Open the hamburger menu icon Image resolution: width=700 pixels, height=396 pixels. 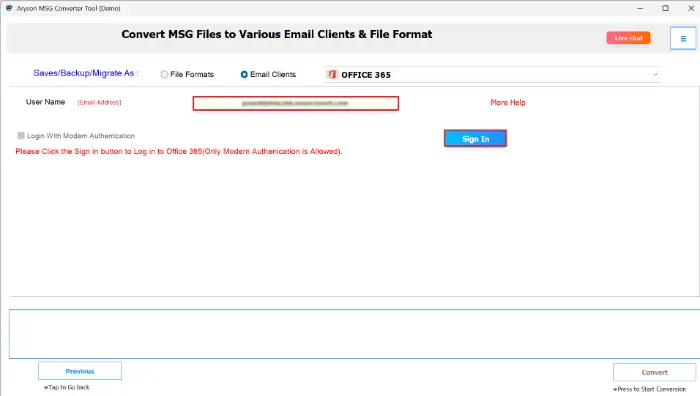pyautogui.click(x=683, y=38)
